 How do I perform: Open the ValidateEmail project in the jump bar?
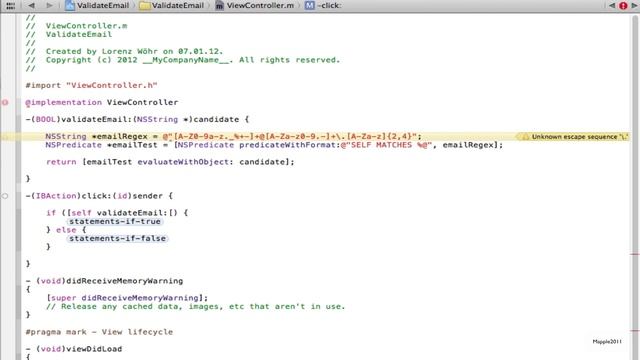(x=97, y=6)
